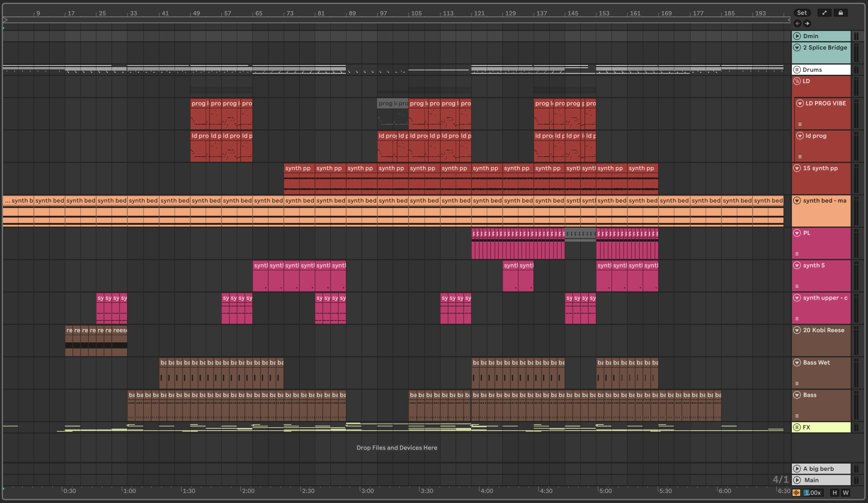Click the lock envelopes padlock icon
868x503 pixels.
(840, 13)
